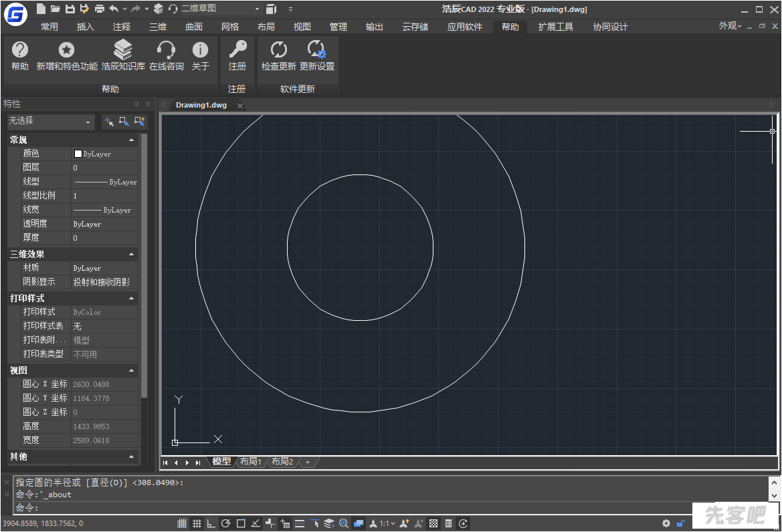The image size is (782, 532).
Task: Toggle ortho mode in the status bar
Action: tap(211, 523)
